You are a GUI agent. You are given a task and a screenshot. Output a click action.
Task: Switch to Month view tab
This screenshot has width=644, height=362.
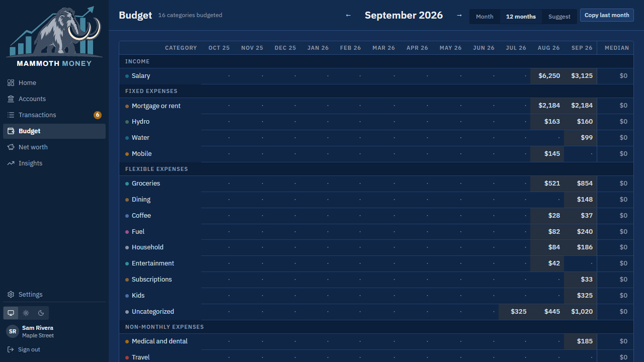(485, 17)
